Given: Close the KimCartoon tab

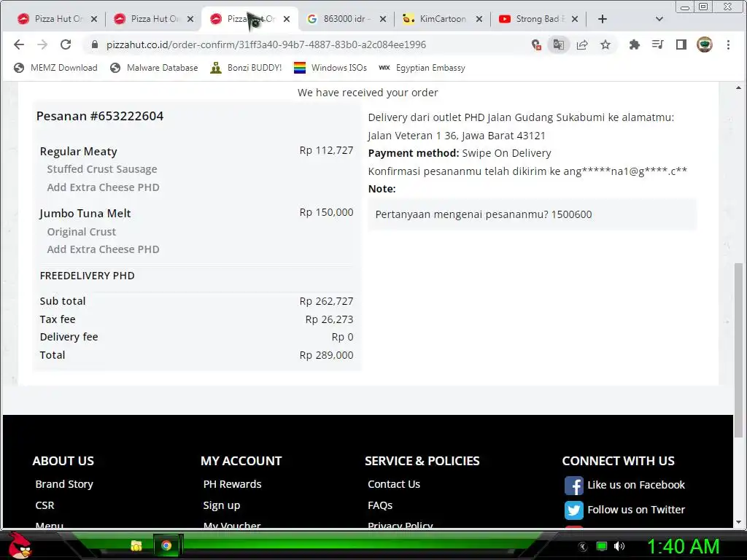Looking at the screenshot, I should tap(479, 19).
